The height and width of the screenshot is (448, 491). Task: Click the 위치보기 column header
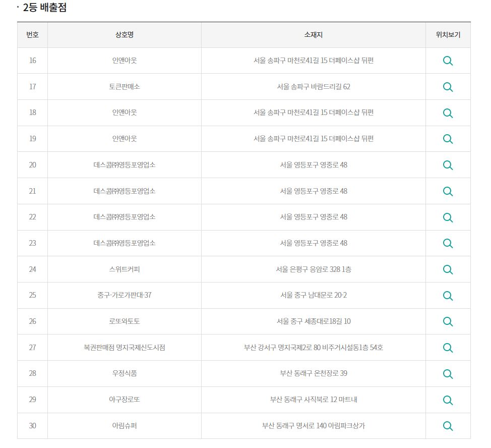pos(448,35)
